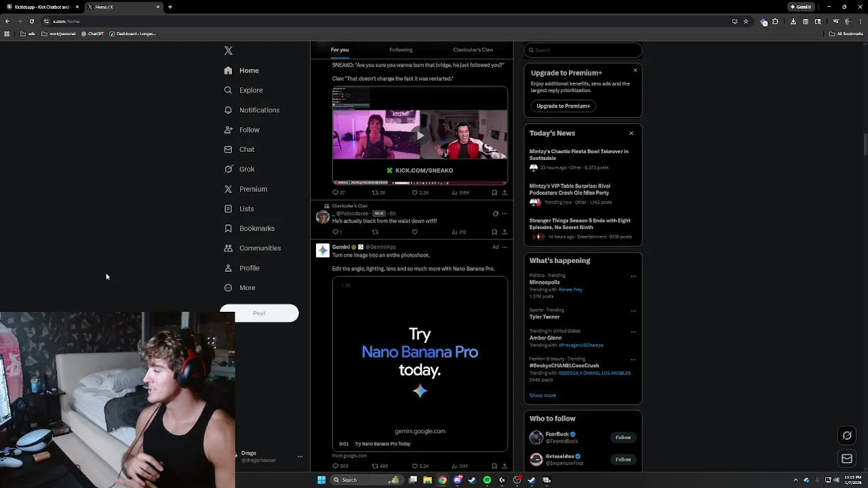Bookmark this page with star icon
The width and height of the screenshot is (868, 488).
(x=746, y=21)
